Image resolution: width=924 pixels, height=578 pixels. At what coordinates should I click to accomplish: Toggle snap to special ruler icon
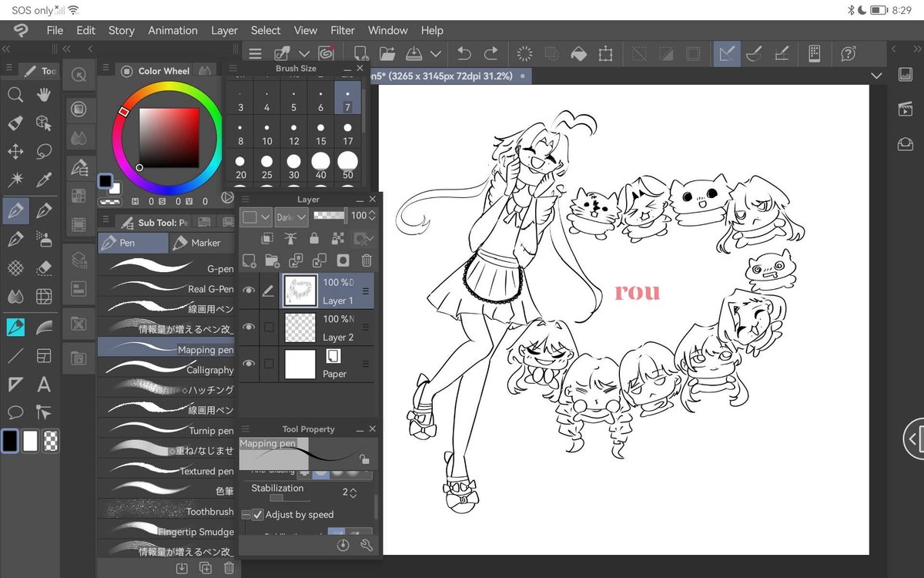coord(755,53)
